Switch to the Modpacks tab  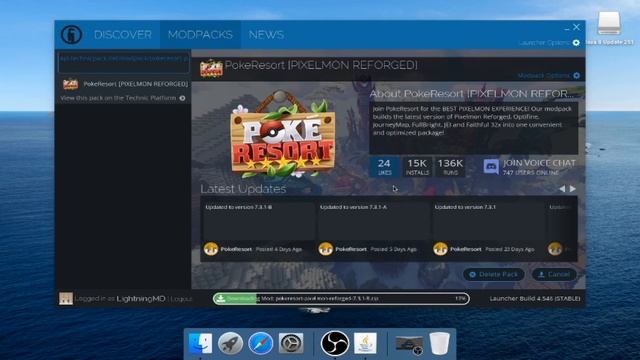pos(200,35)
